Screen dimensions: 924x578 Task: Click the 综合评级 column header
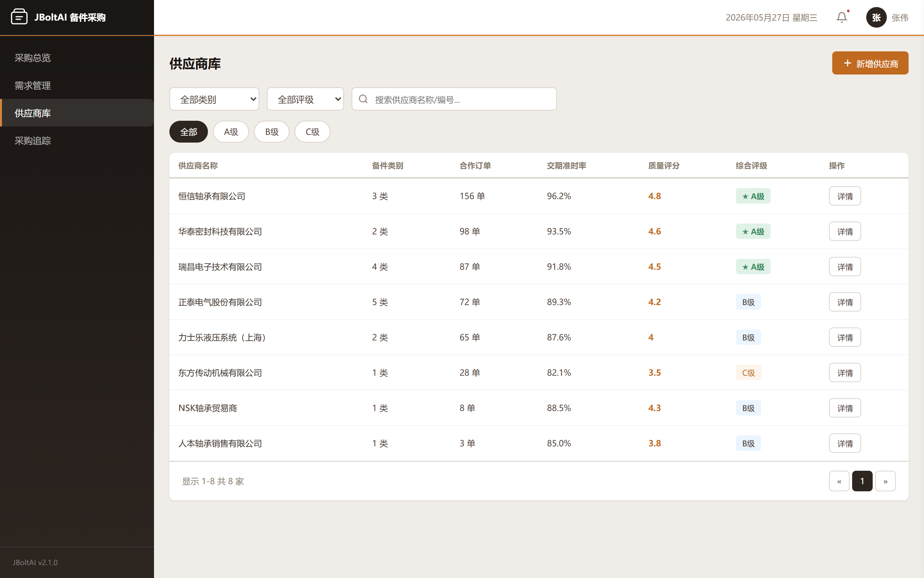click(x=751, y=165)
